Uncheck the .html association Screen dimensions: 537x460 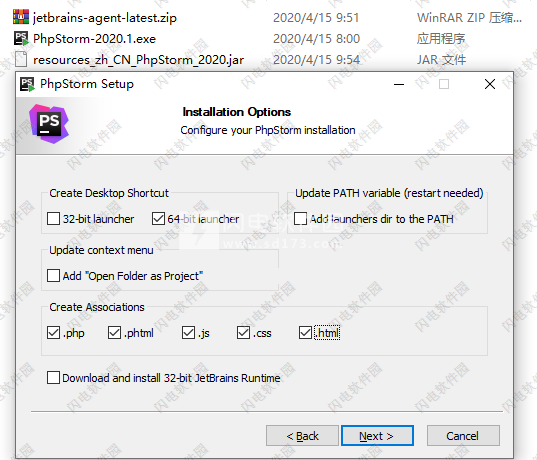[x=305, y=333]
